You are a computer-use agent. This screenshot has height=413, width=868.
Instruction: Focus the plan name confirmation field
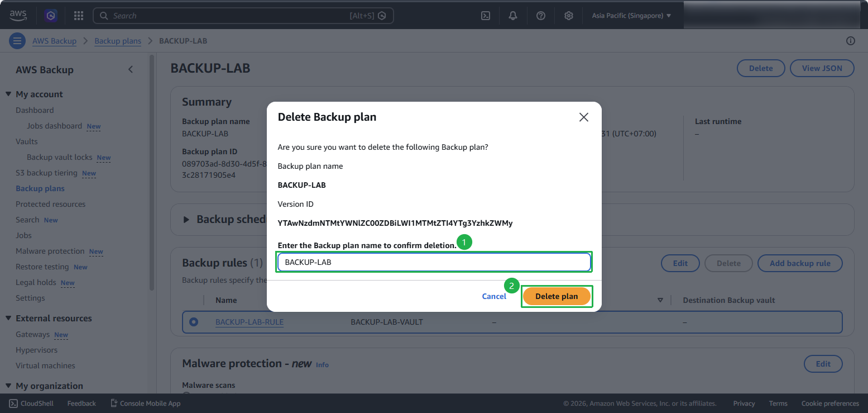(434, 262)
